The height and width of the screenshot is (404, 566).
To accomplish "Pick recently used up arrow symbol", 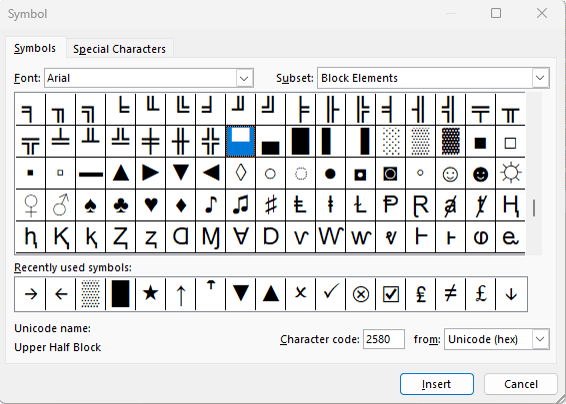I will click(x=180, y=294).
